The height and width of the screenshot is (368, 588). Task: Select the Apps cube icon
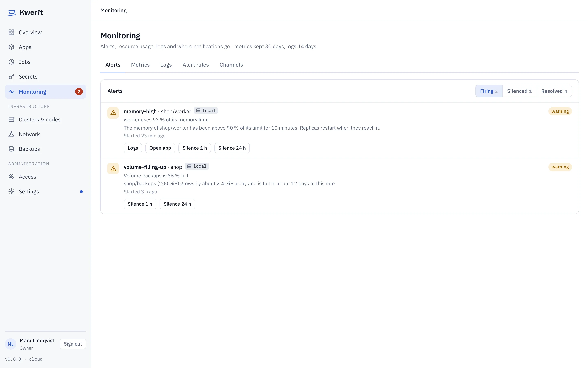click(11, 47)
